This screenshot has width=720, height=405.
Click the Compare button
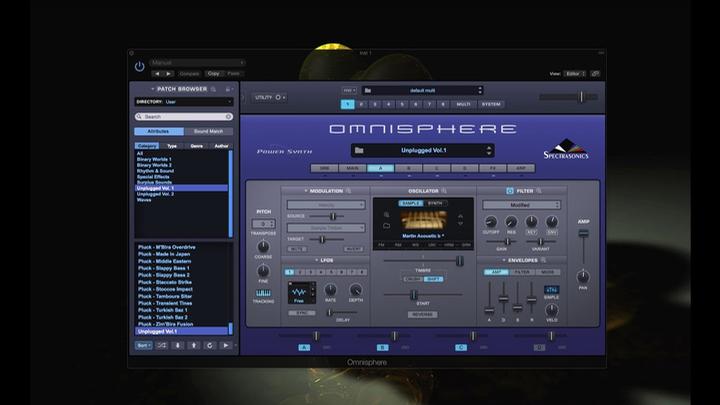pos(189,73)
